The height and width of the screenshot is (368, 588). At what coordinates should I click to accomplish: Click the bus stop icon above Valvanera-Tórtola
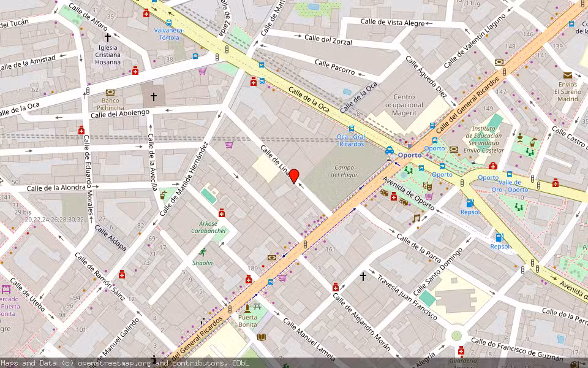(169, 23)
